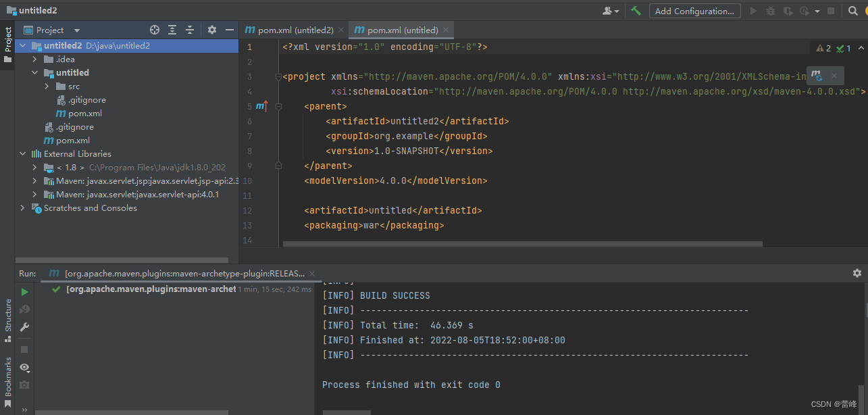Viewport: 868px width, 415px height.
Task: Open Search Everywhere magnifier icon
Action: point(852,11)
